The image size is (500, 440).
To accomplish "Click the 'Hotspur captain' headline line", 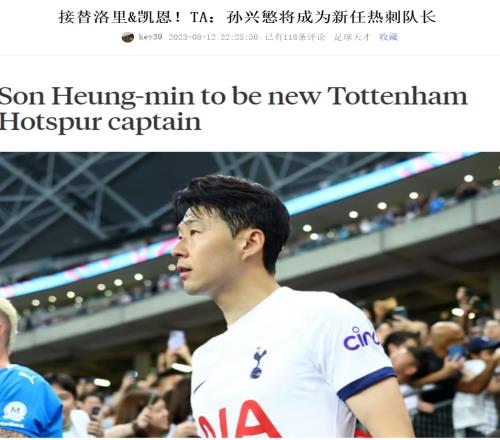I will (x=100, y=122).
